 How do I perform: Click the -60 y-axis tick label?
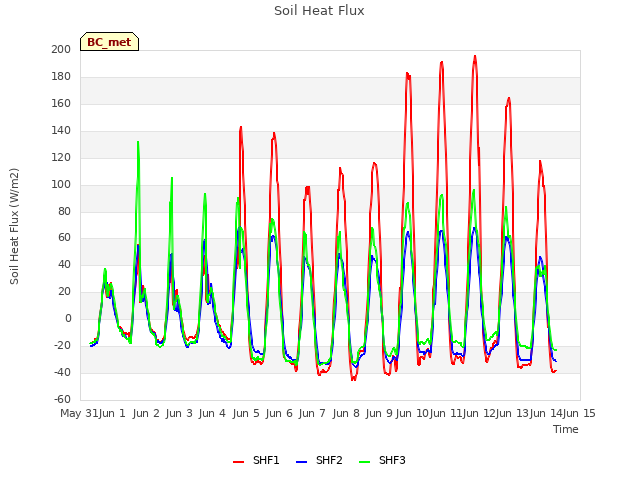coord(62,399)
